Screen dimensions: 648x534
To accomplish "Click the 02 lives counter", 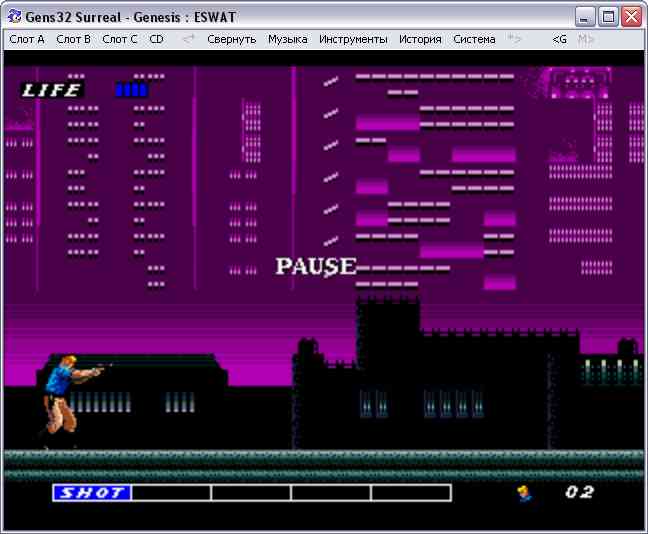I will [579, 492].
